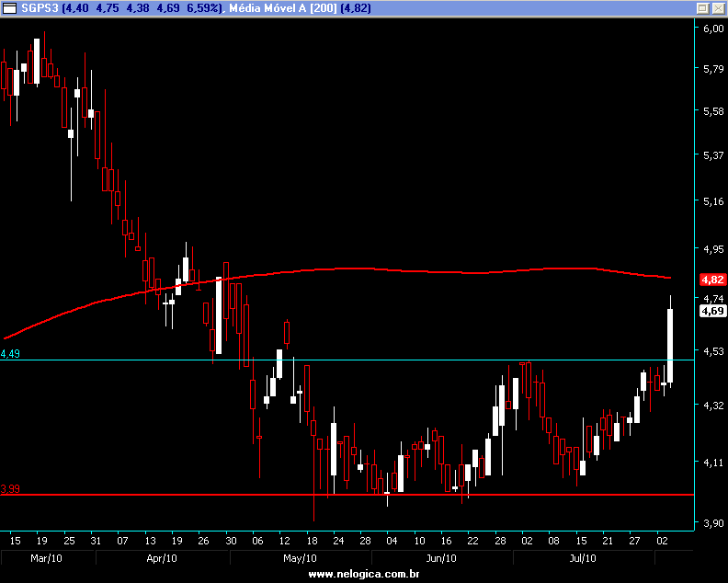Select the cyan 4,49 horizontal line label
728x583 pixels.
point(10,354)
